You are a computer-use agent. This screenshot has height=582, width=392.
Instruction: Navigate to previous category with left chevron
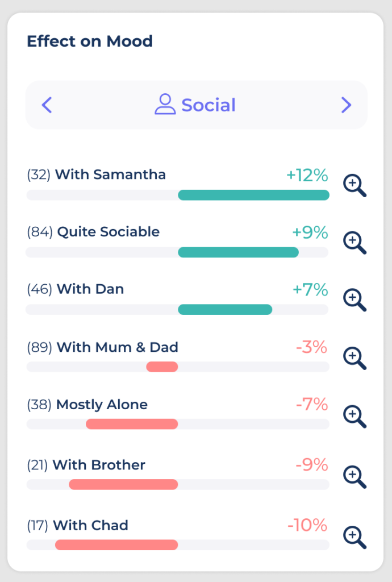(x=48, y=105)
